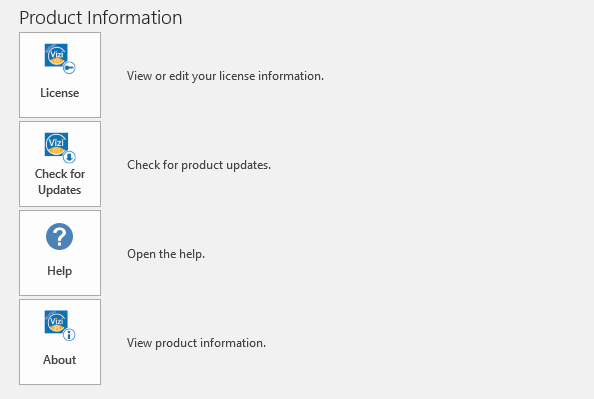Open the Help button
594x399 pixels.
60,253
